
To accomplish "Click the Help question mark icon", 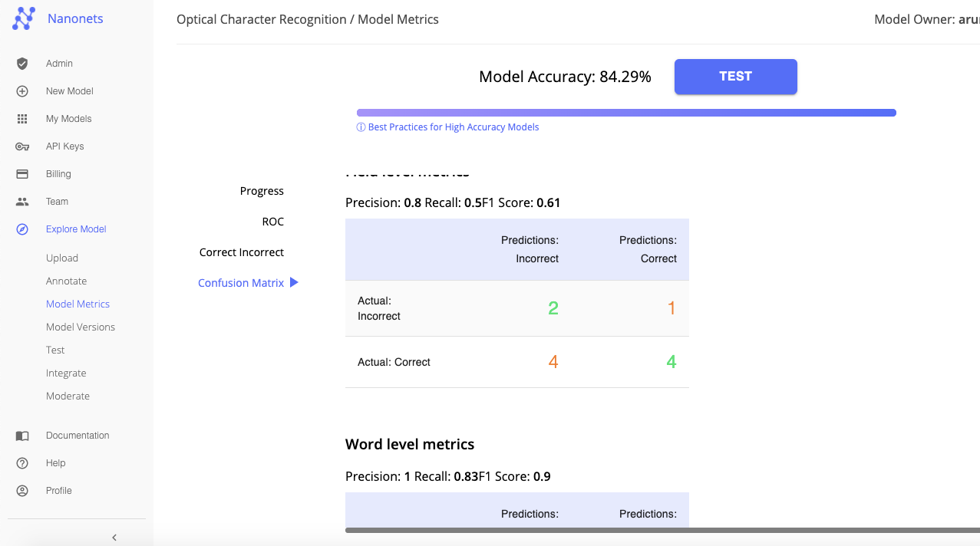I will point(22,463).
